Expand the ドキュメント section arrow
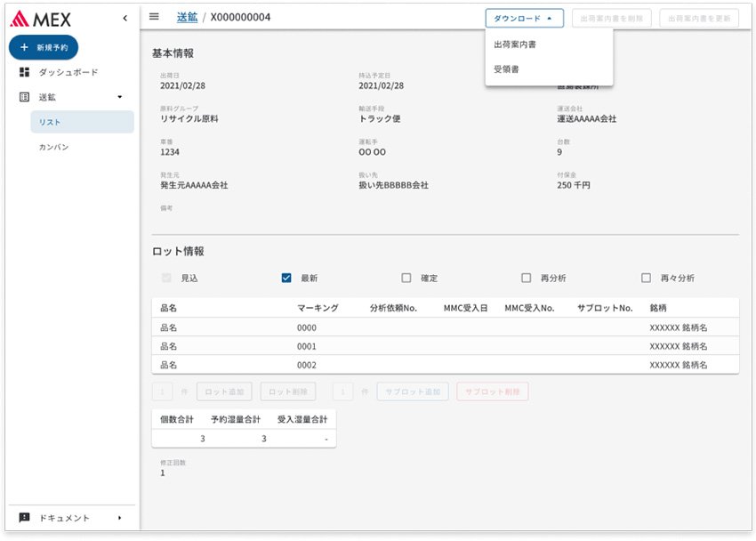 pyautogui.click(x=119, y=518)
